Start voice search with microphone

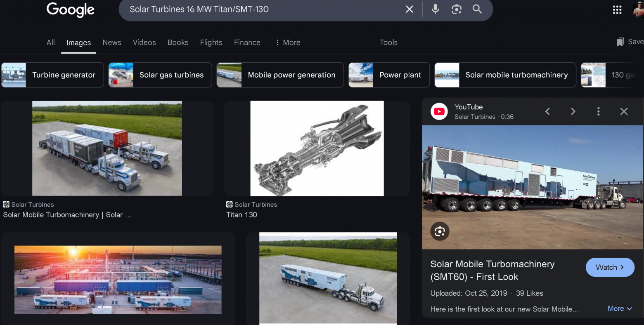[x=435, y=9]
